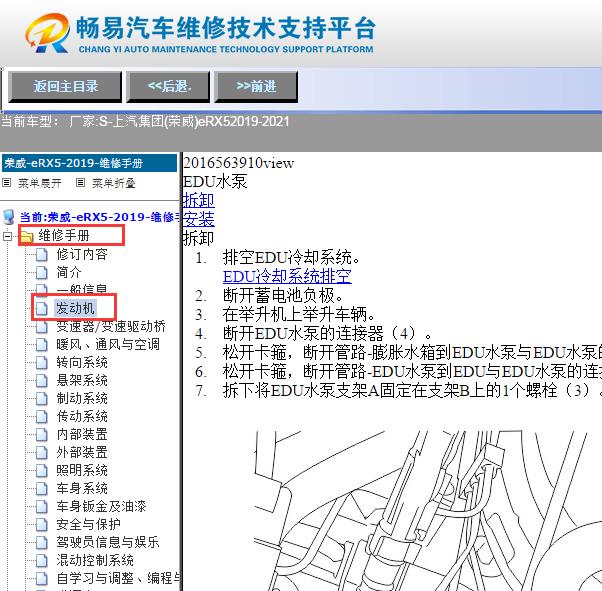Open the 驾驶员信息与娱乐 tree item

click(x=108, y=543)
